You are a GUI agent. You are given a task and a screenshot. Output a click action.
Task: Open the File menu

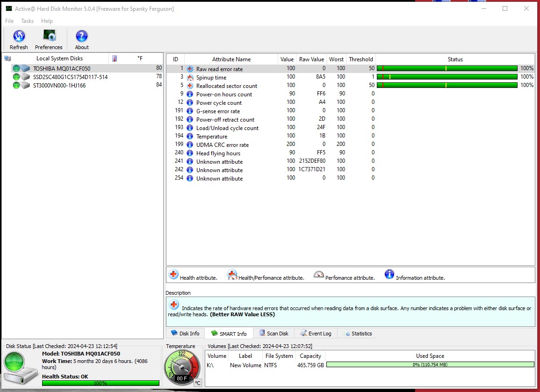pos(9,21)
